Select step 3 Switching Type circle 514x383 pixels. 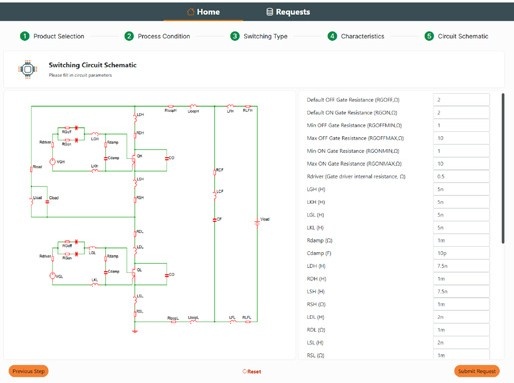point(235,36)
